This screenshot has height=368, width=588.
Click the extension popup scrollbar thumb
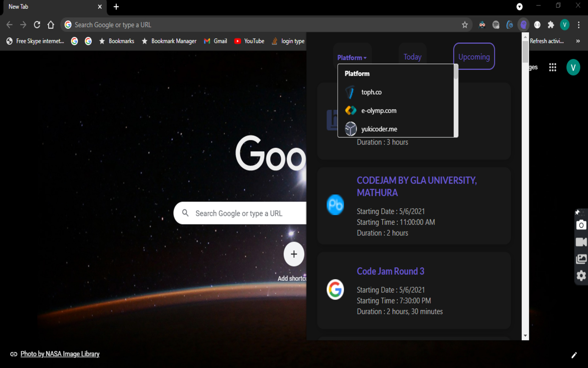[526, 52]
